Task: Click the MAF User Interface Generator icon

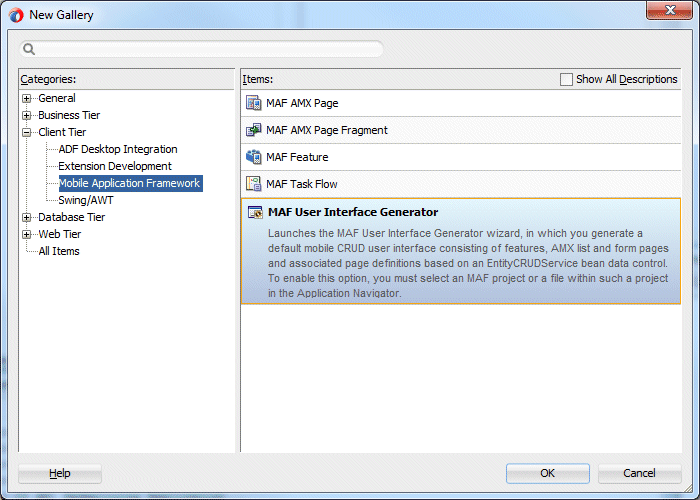Action: coord(255,212)
